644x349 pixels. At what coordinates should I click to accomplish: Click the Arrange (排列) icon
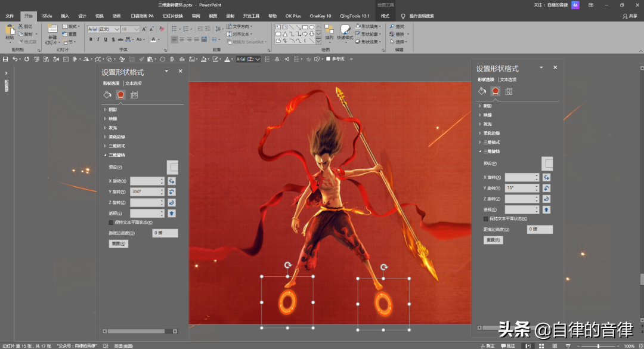point(329,30)
